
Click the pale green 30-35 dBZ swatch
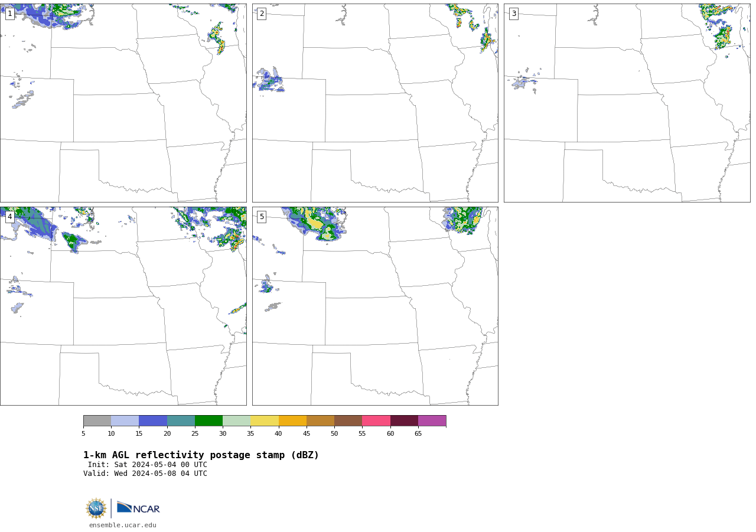coord(236,421)
